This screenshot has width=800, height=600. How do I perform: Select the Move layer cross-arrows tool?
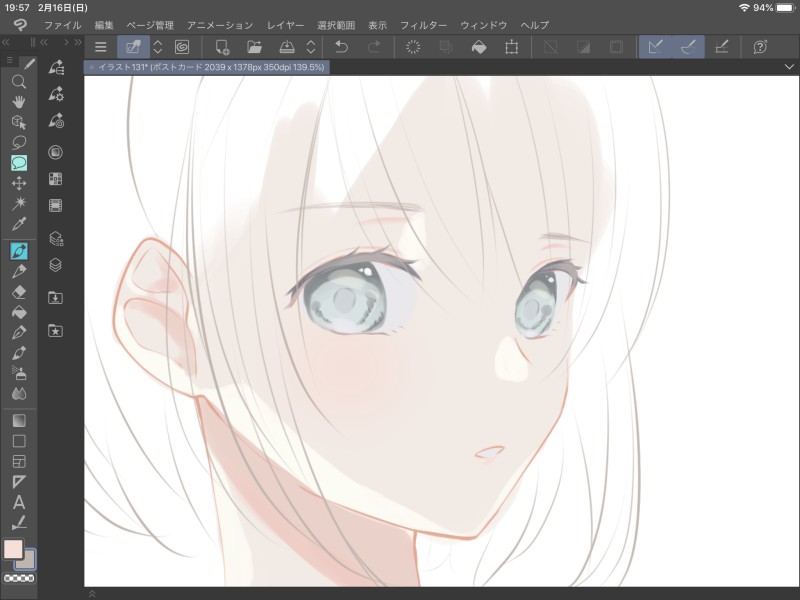tap(19, 183)
